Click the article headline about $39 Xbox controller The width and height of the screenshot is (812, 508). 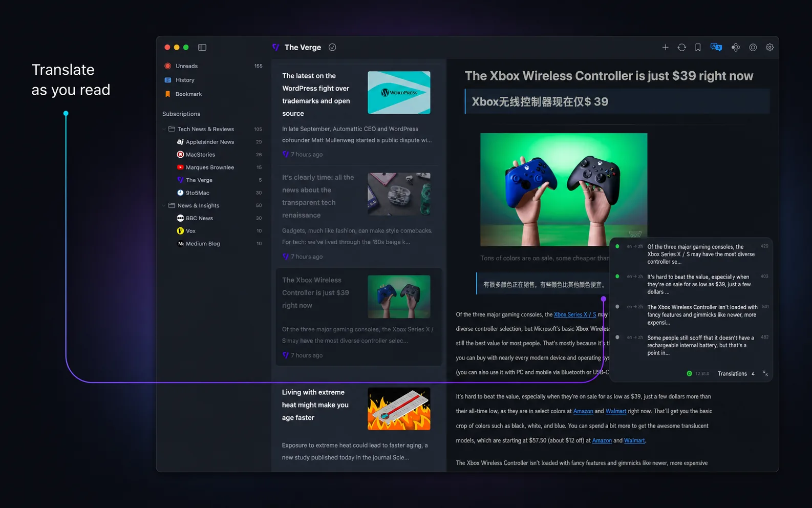point(609,76)
